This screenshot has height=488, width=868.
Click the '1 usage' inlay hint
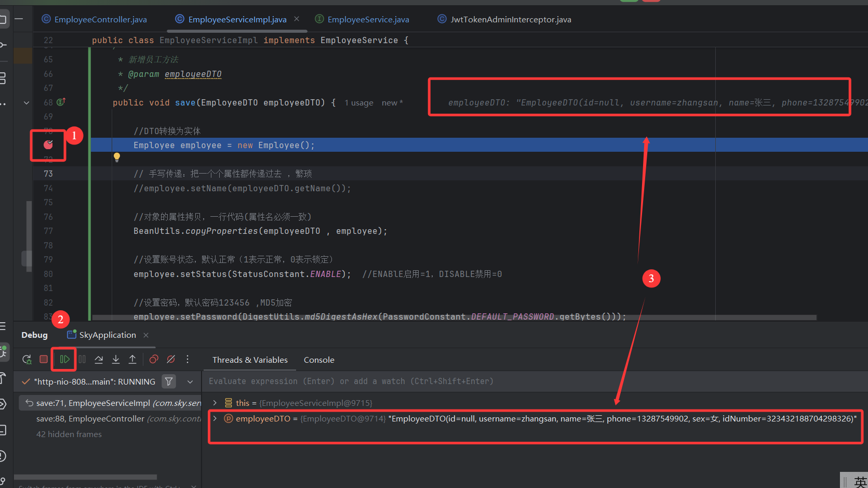tap(359, 103)
